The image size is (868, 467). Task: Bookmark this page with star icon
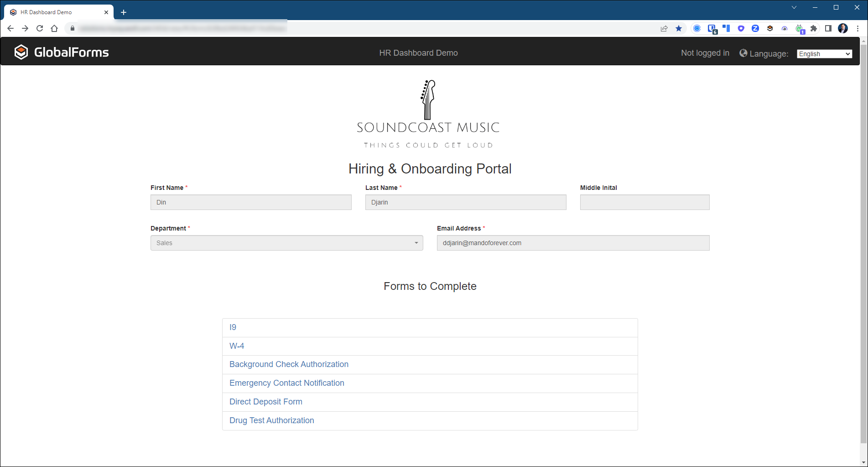pos(679,28)
